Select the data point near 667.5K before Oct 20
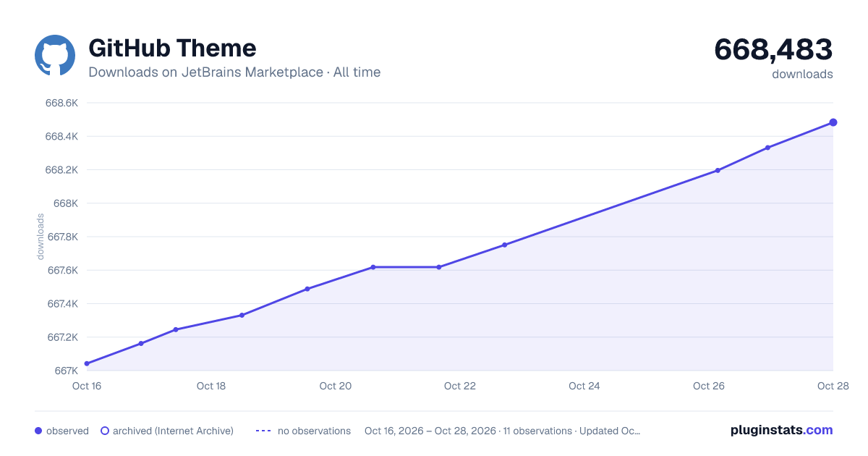The width and height of the screenshot is (868, 456). 307,289
